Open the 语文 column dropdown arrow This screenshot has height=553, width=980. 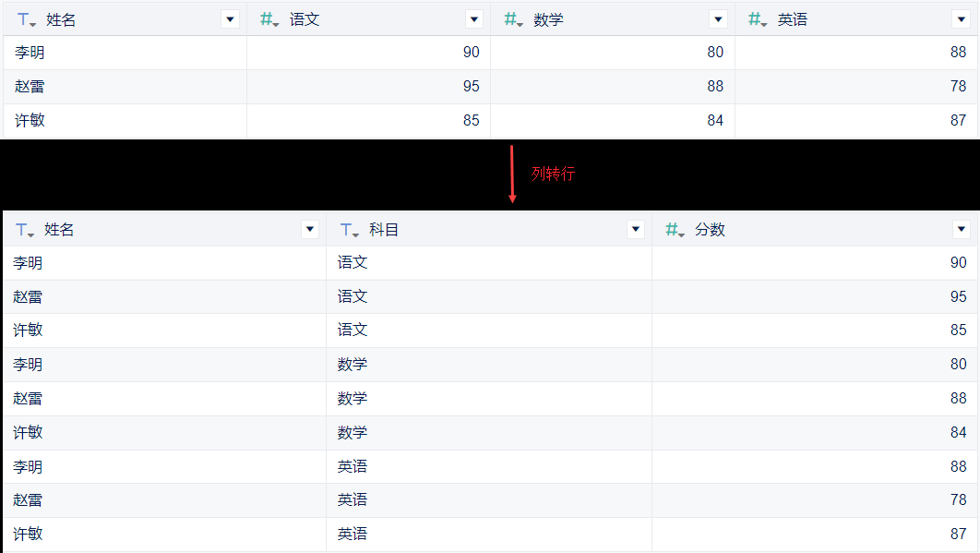click(473, 19)
